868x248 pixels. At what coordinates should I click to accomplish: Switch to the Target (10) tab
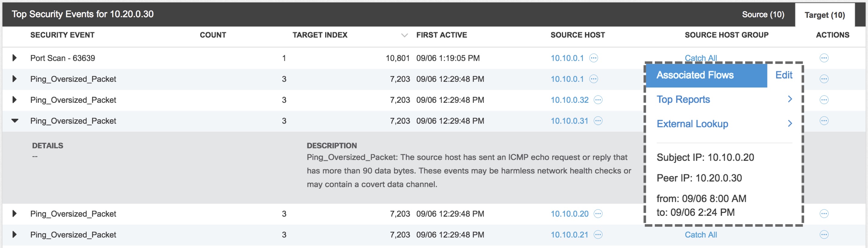click(824, 15)
